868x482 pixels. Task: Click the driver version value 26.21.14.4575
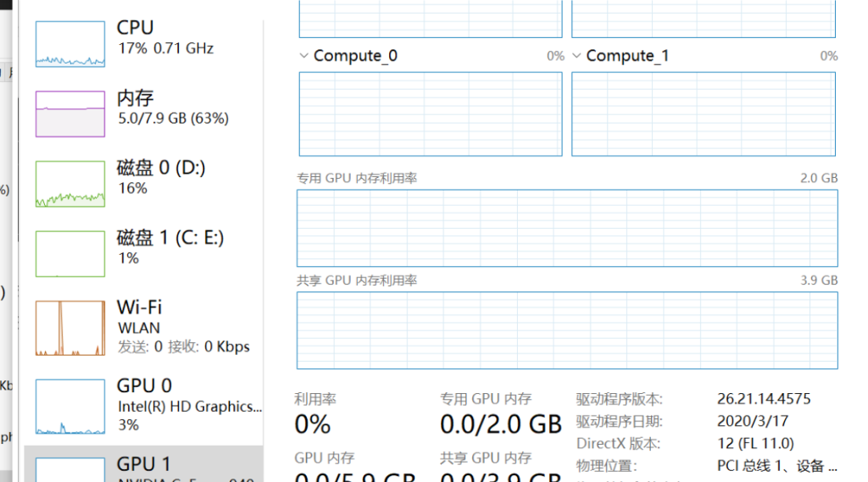pos(764,399)
